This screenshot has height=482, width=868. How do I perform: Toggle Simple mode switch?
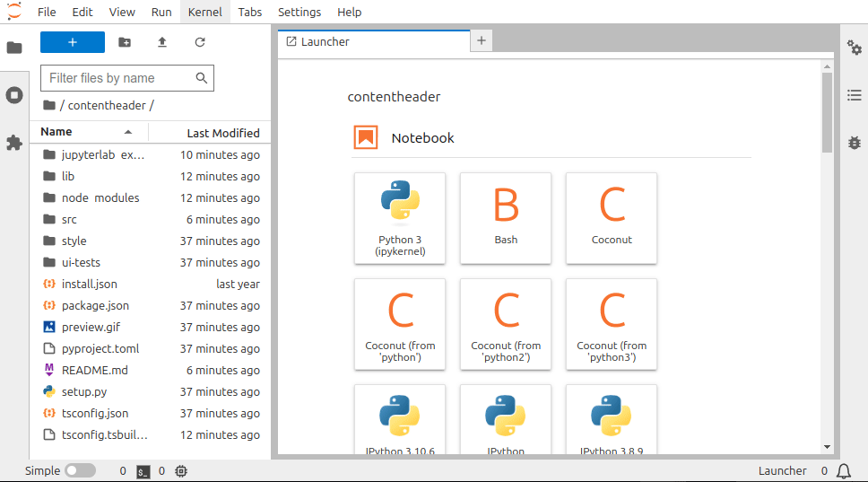tap(81, 471)
